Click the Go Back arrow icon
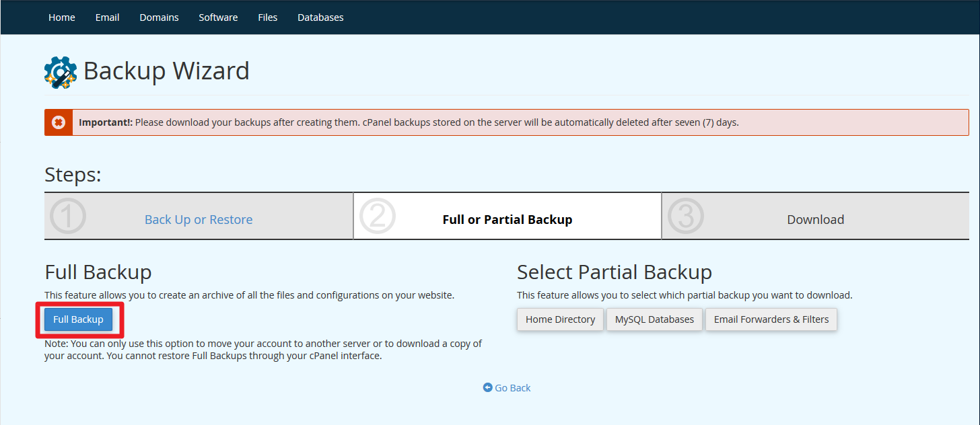 pos(488,387)
